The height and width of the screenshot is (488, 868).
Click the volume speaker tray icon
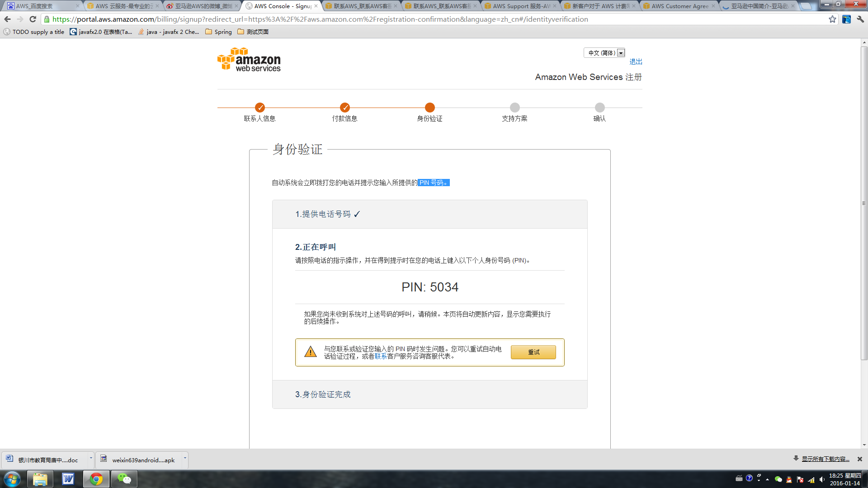[x=822, y=479]
